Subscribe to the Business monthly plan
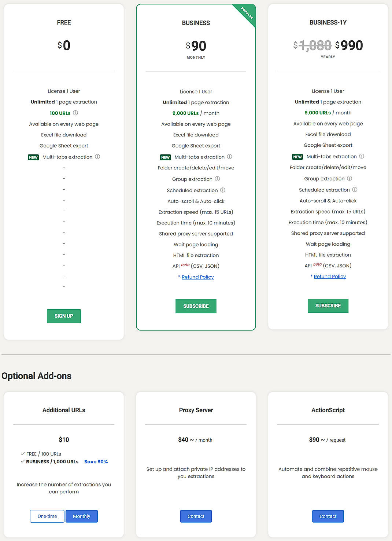 pos(196,306)
